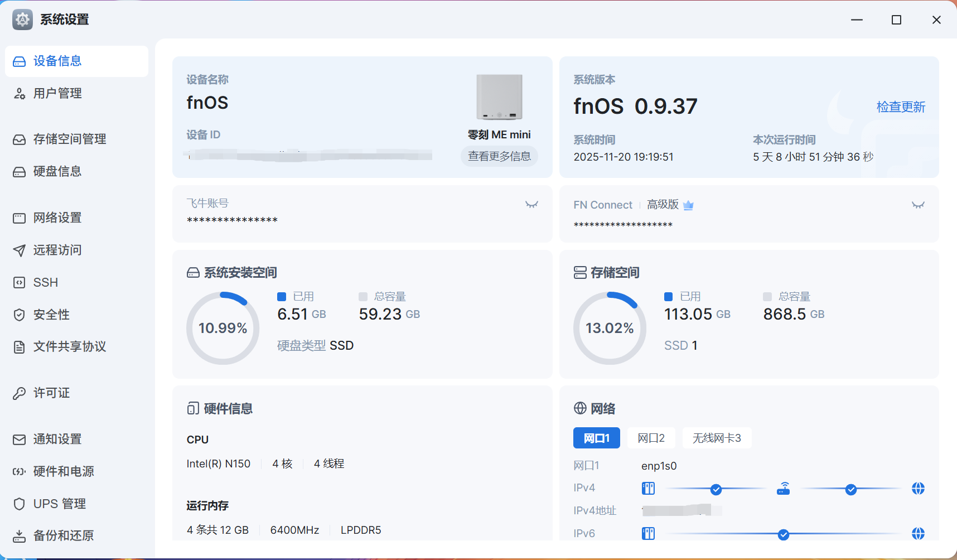
Task: Click the Intel(R) N150 CPU text
Action: (x=219, y=464)
